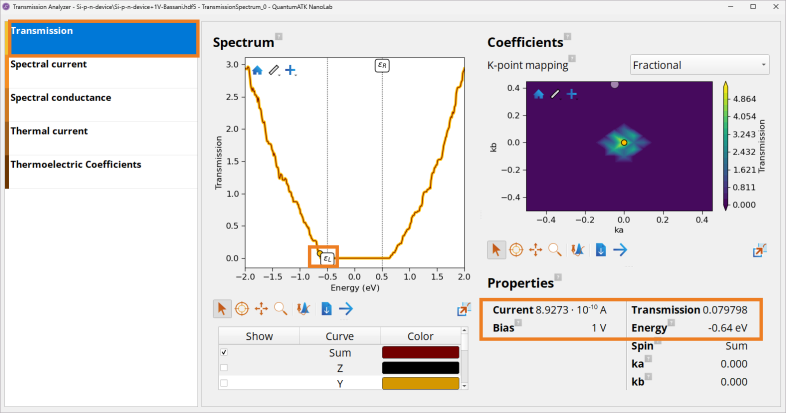Open help marker next to Properties heading
The image size is (786, 413).
(558, 277)
